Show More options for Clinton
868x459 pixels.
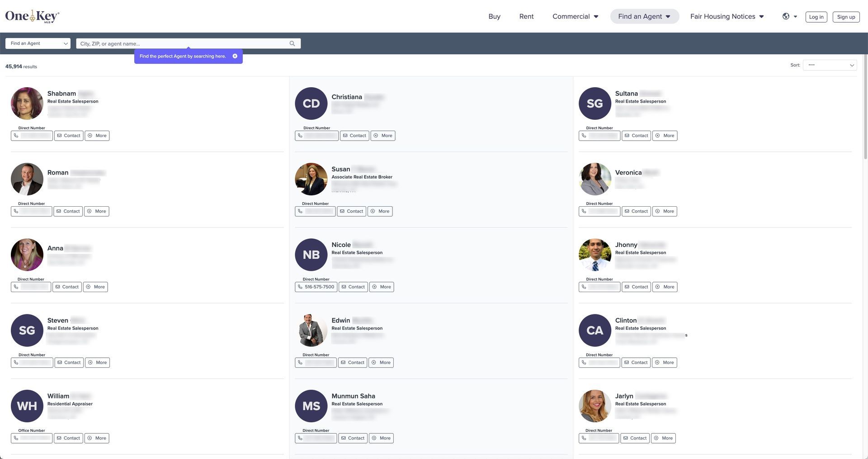[665, 363]
